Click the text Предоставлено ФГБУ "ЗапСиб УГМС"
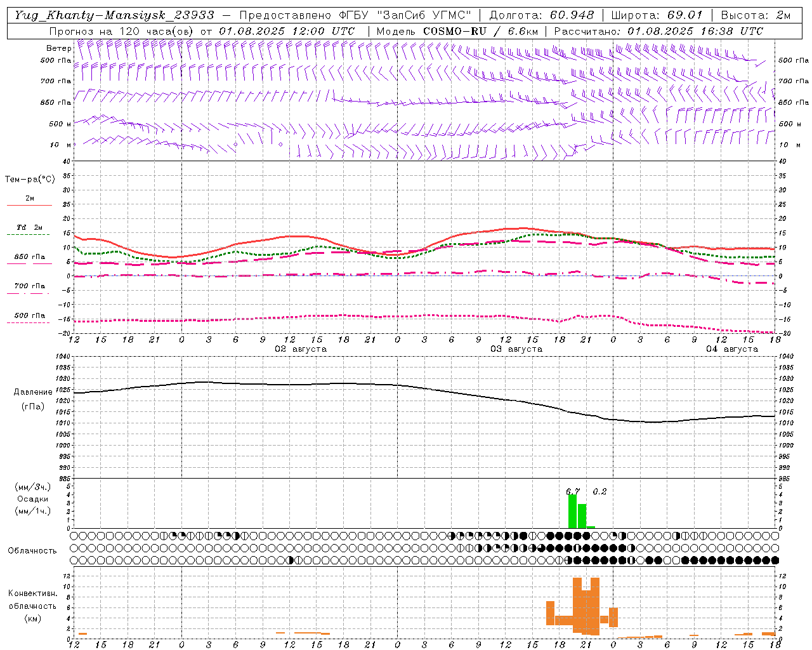 pyautogui.click(x=355, y=15)
